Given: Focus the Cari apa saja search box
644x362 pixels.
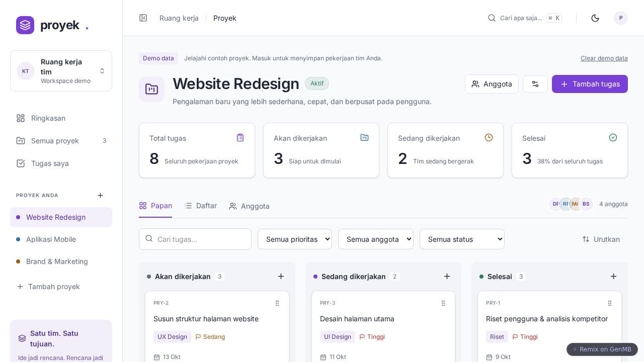Looking at the screenshot, I should click(525, 18).
